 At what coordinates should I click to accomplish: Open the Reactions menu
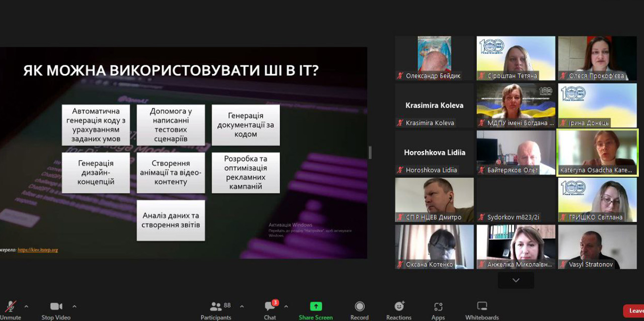click(399, 309)
